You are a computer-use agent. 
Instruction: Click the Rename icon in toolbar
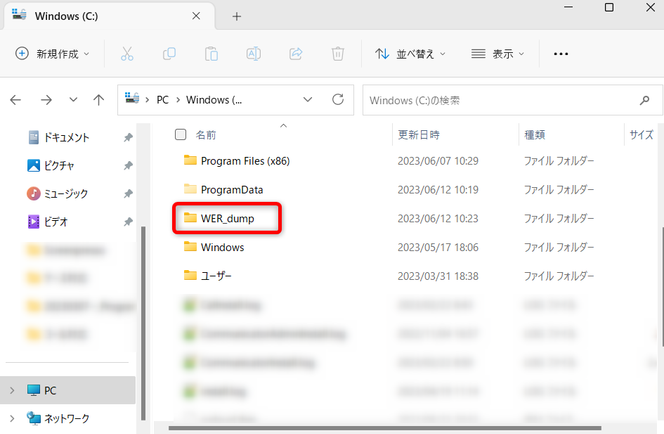[253, 54]
